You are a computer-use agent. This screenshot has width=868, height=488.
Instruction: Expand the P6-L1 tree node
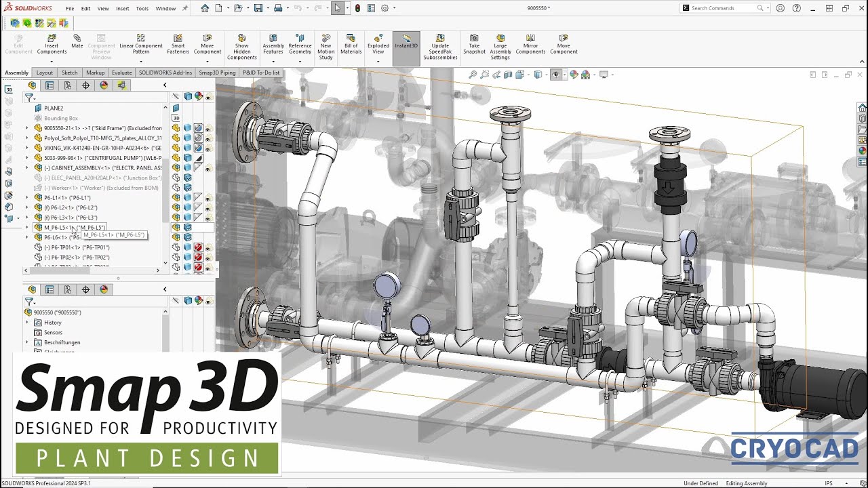click(x=27, y=198)
